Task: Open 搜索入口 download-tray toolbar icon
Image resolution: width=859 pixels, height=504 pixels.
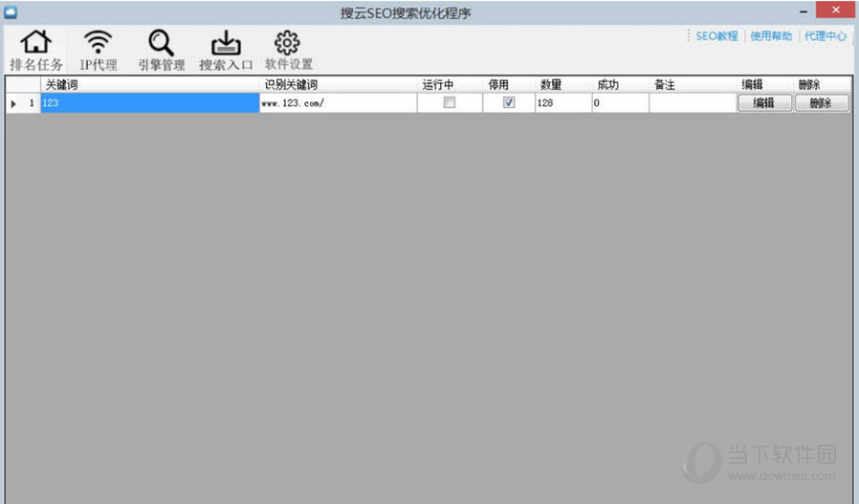Action: tap(226, 50)
